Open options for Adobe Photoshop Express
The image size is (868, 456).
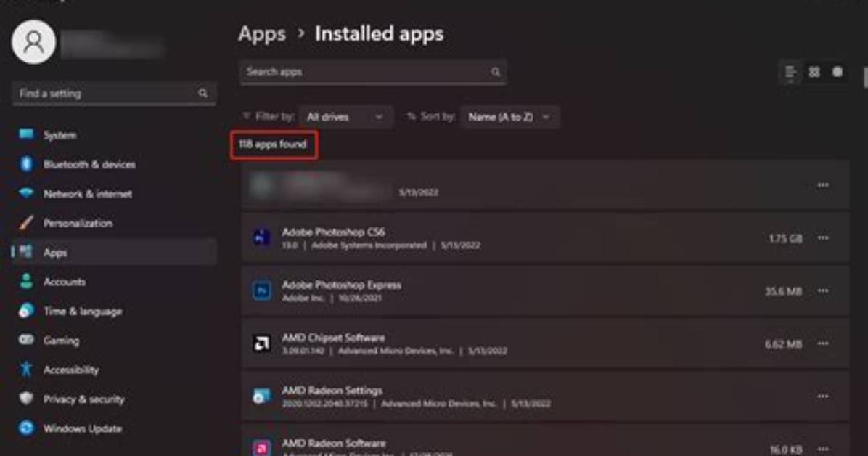[x=823, y=290]
